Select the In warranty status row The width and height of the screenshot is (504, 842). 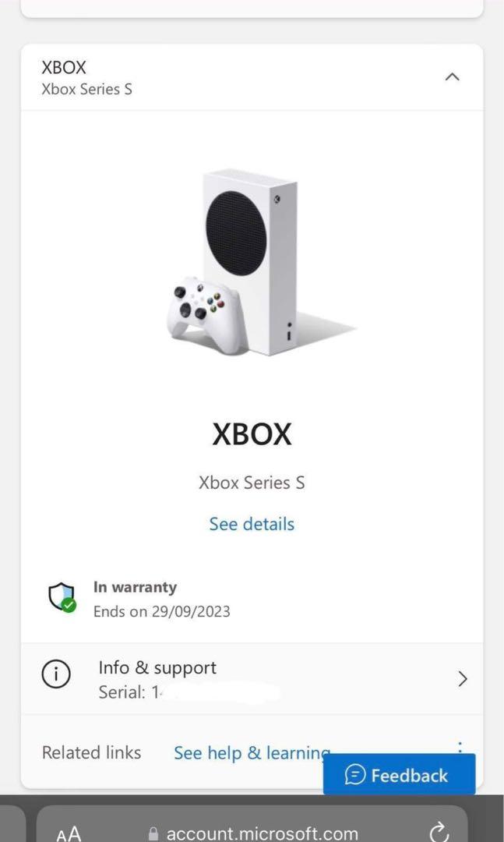click(x=135, y=587)
